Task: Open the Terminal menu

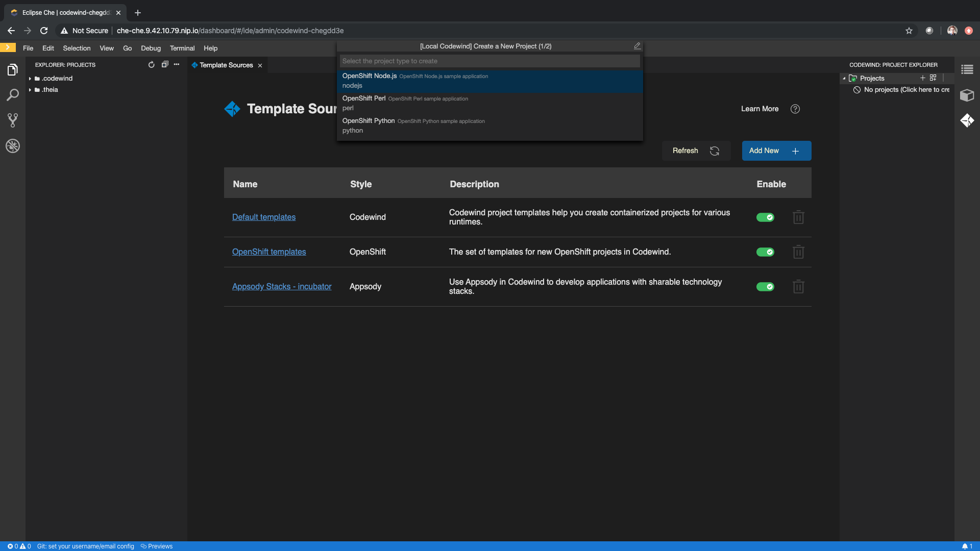Action: tap(182, 48)
